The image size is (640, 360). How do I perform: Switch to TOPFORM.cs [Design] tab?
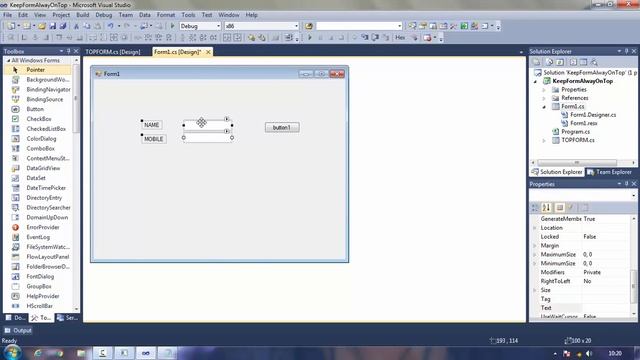click(x=113, y=52)
